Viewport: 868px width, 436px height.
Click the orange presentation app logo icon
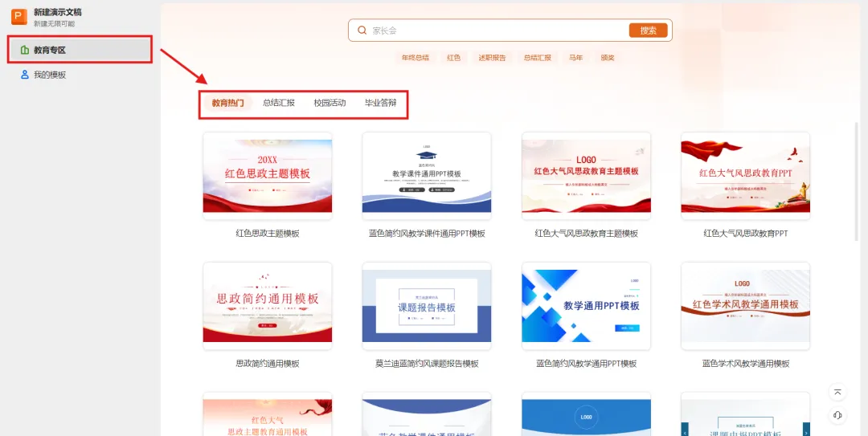tap(19, 17)
